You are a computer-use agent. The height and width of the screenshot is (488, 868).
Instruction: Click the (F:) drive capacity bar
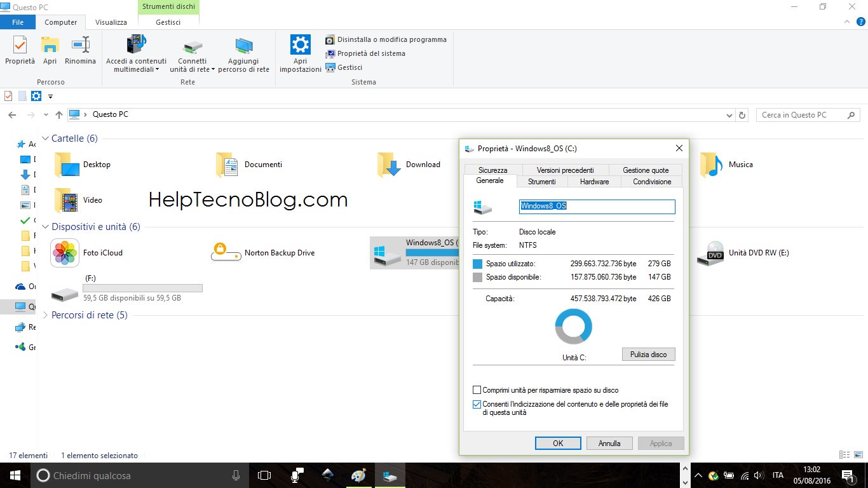click(143, 288)
